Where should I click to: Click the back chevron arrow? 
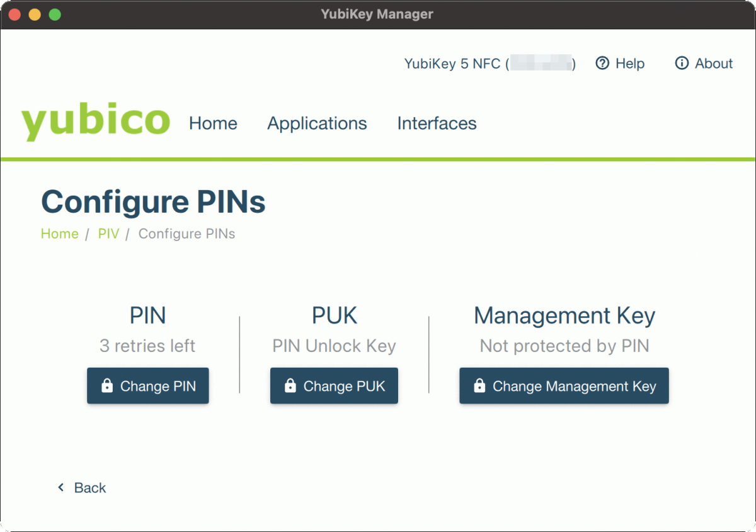click(x=60, y=487)
